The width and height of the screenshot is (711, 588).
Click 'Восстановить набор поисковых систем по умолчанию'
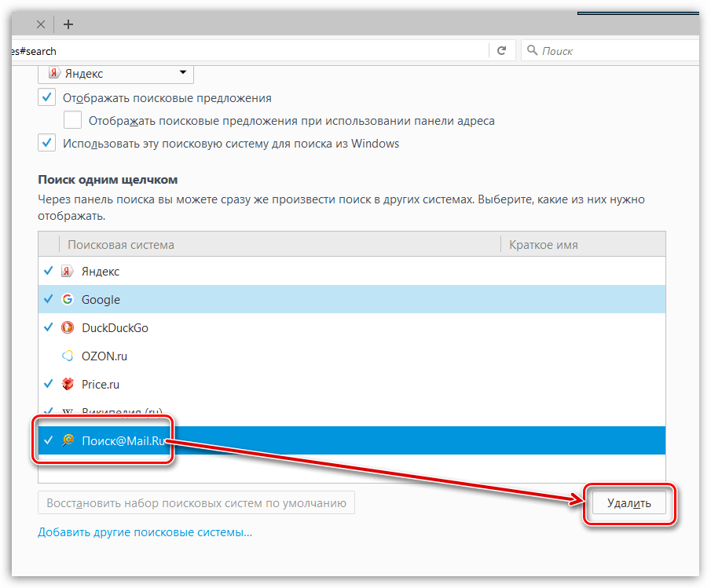click(196, 503)
